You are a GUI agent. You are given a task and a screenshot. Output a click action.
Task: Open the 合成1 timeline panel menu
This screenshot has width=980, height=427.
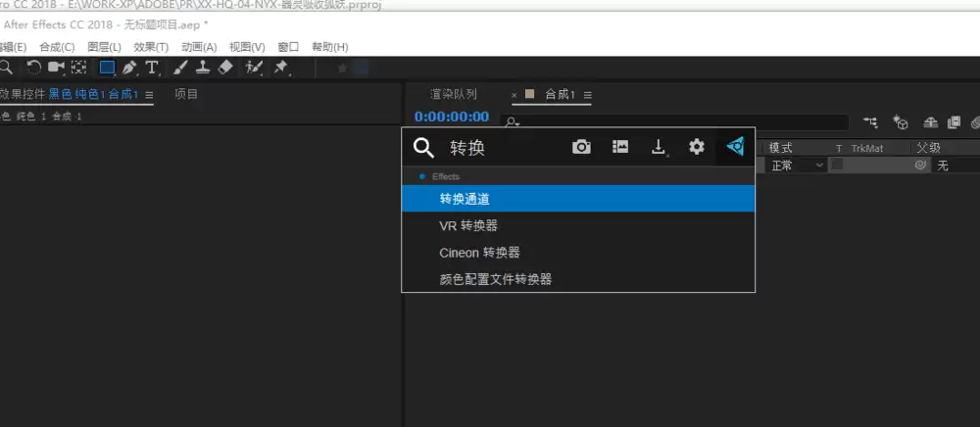point(587,95)
